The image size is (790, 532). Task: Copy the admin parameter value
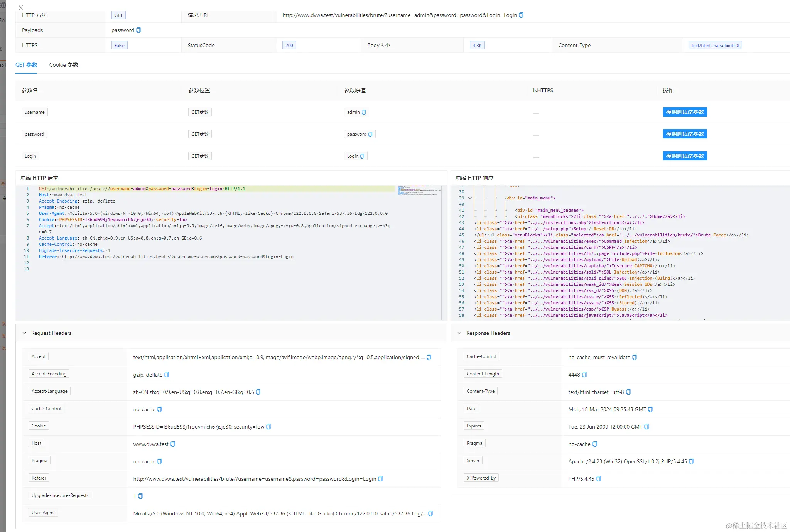(x=364, y=112)
